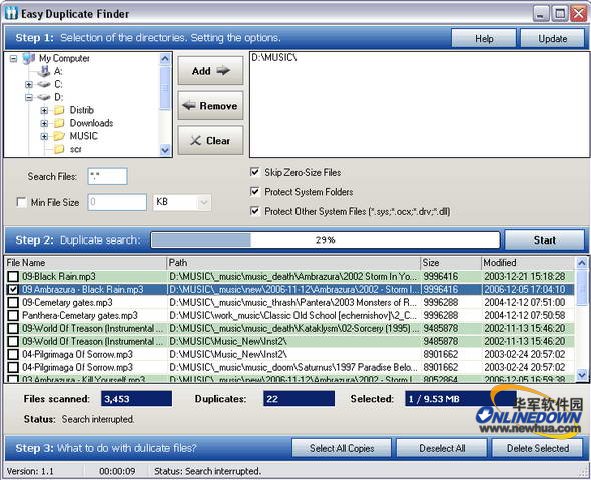This screenshot has width=591, height=480.
Task: Click Select All Copies
Action: click(342, 448)
